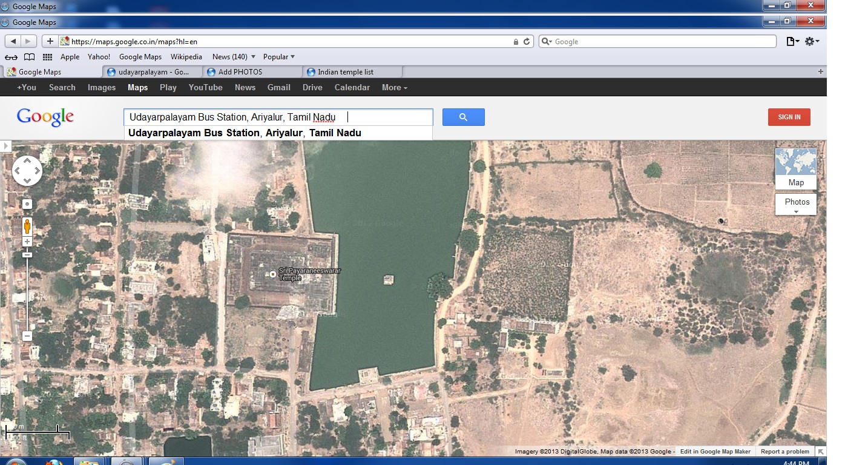Open the News (140) bookmarks dropdown
The image size is (868, 465).
[234, 57]
